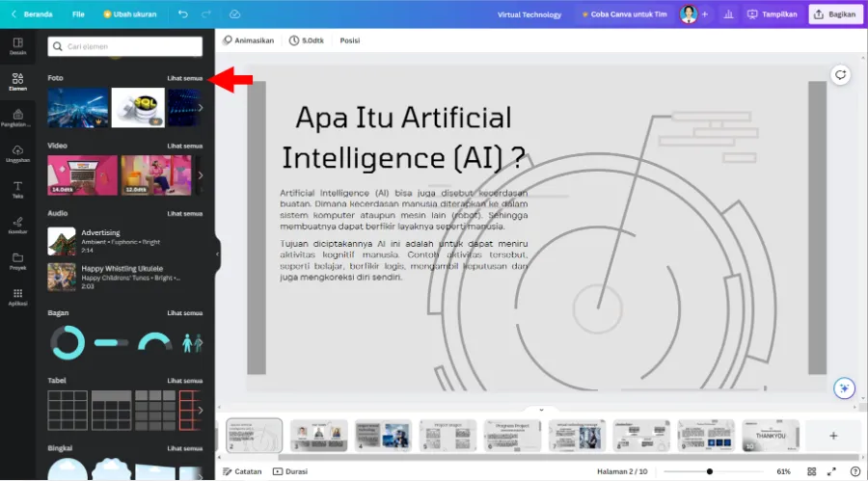This screenshot has height=481, width=868.
Task: Select the slide heading Apa Itu Artificial Intelligence
Action: tap(403, 137)
